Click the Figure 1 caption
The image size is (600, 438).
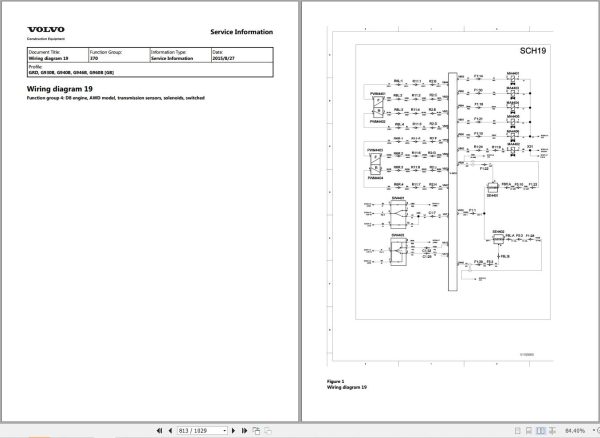click(x=336, y=381)
